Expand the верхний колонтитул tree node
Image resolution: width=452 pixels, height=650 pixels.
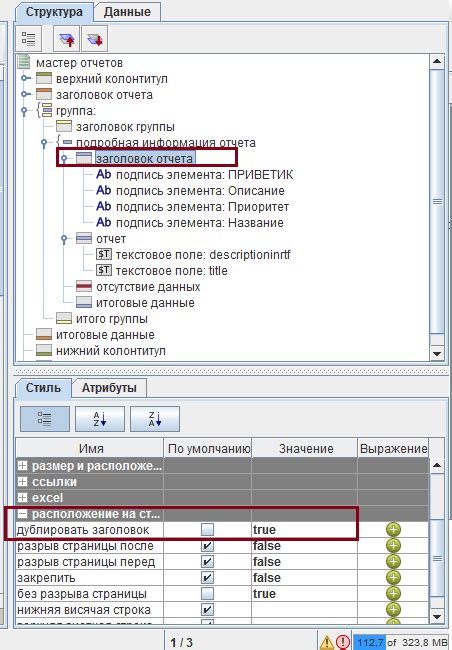[26, 78]
